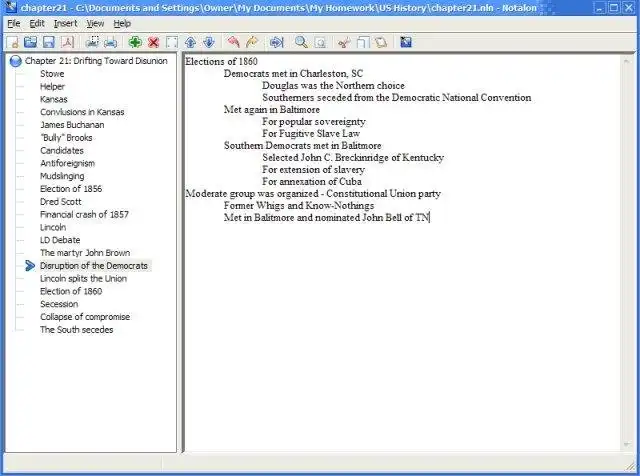The height and width of the screenshot is (476, 640).
Task: Select the Stowe node
Action: pos(52,74)
